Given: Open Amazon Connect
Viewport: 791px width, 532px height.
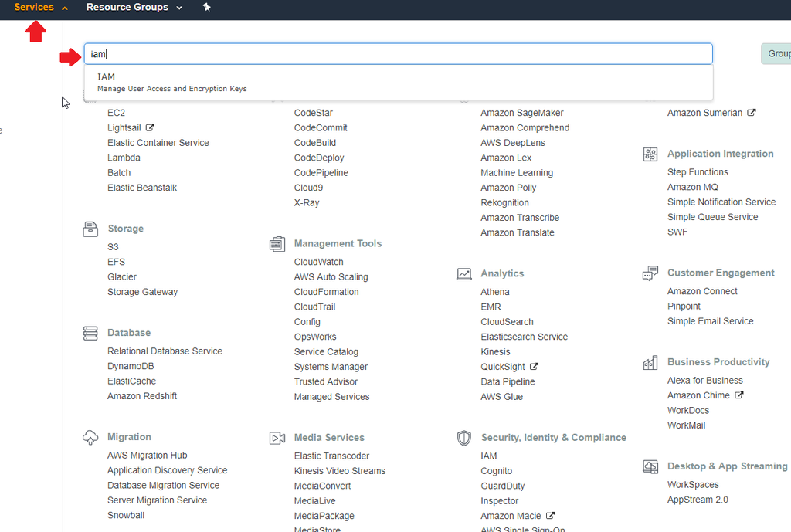Looking at the screenshot, I should (x=702, y=291).
